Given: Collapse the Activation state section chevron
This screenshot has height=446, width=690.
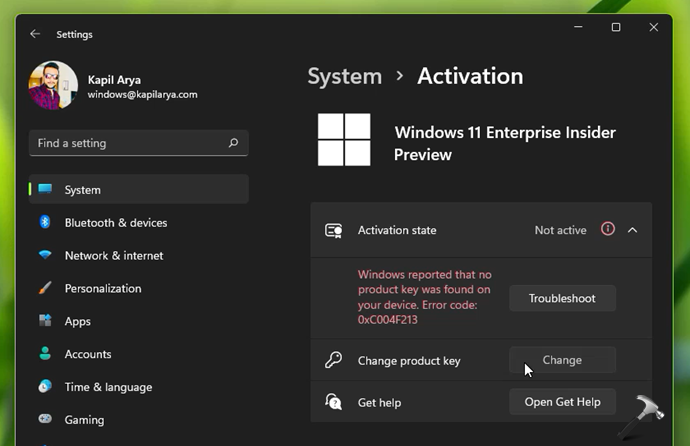Looking at the screenshot, I should pyautogui.click(x=632, y=230).
